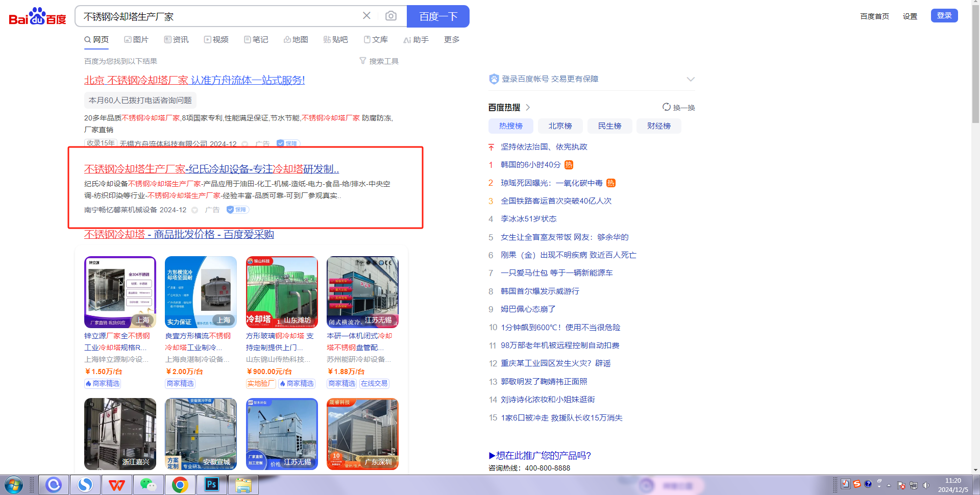Open the AI 助手 tab

pos(416,39)
